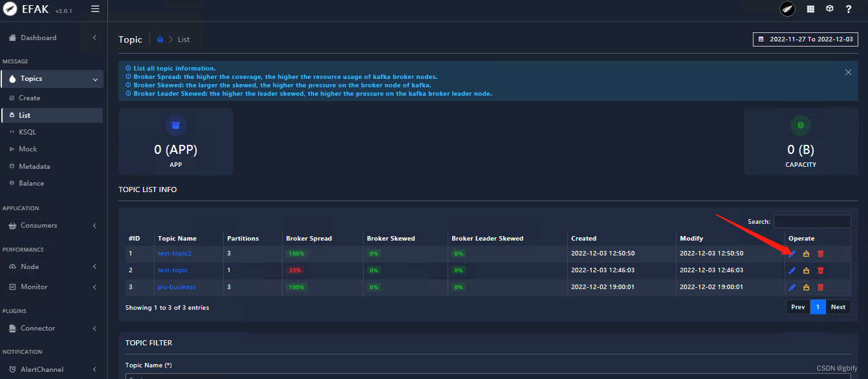Open the grid apps icon
Screen dimensions: 868x379
pyautogui.click(x=810, y=9)
